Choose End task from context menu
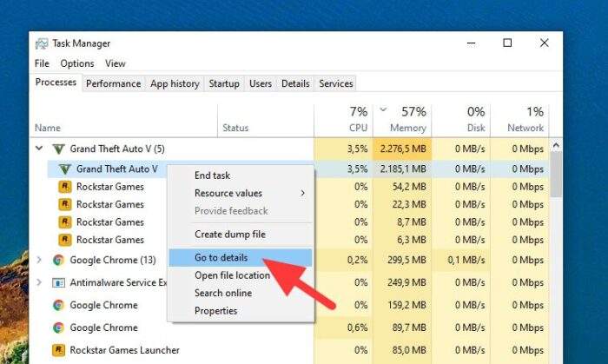 point(241,175)
